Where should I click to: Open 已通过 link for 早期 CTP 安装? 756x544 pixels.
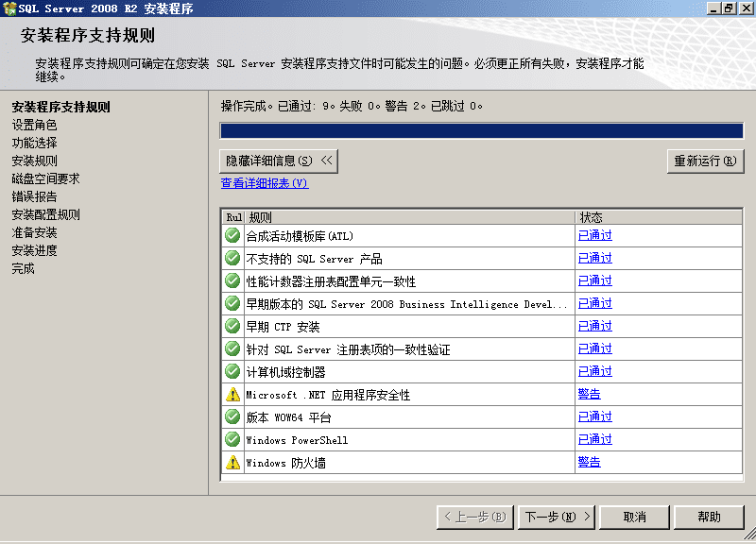pyautogui.click(x=595, y=326)
